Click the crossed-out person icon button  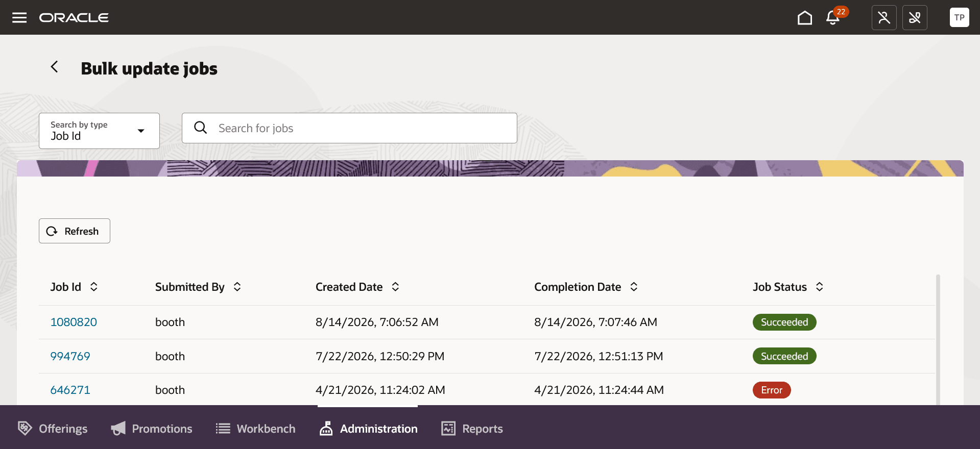884,18
